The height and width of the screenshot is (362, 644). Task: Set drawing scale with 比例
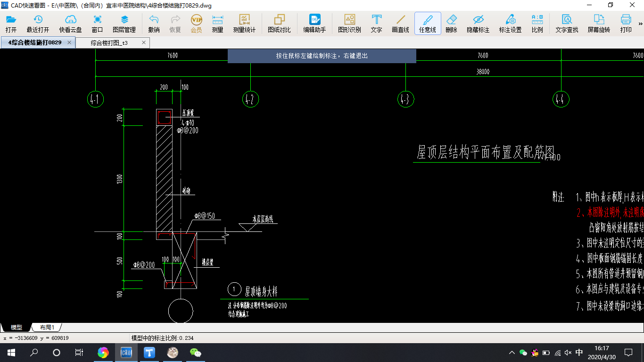[x=537, y=24]
